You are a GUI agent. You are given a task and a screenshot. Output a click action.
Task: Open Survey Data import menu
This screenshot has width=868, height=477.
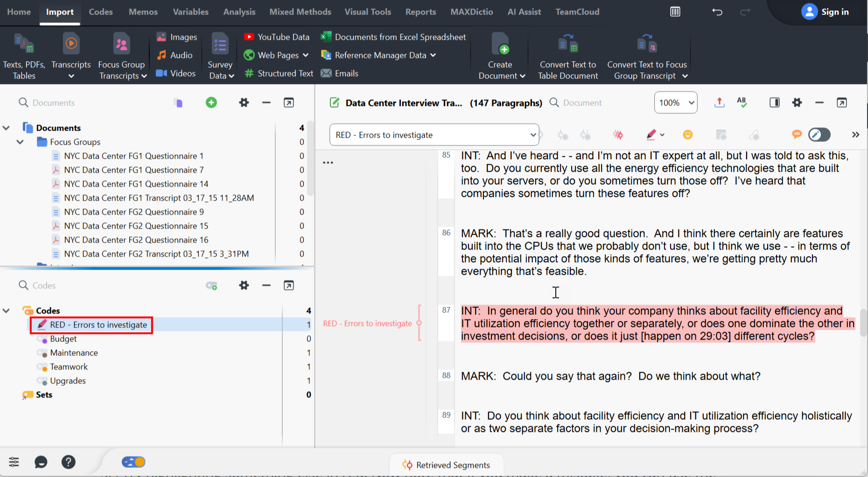tap(221, 56)
